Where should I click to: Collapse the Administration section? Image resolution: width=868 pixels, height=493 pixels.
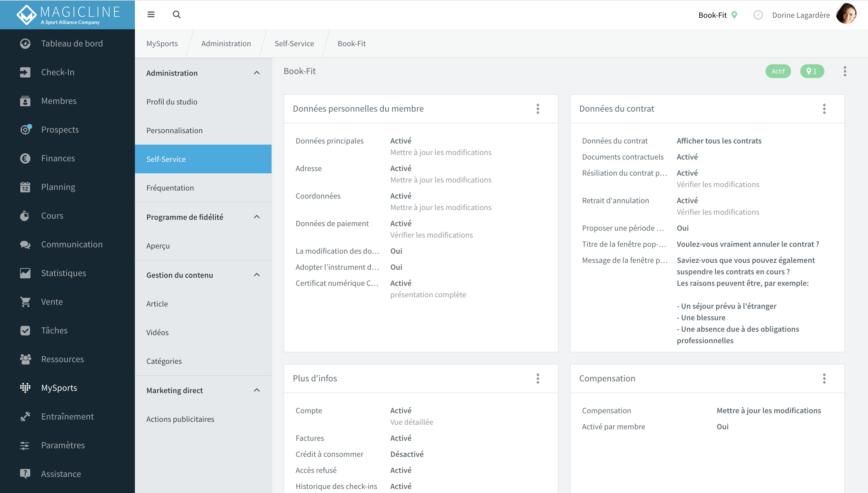tap(257, 73)
